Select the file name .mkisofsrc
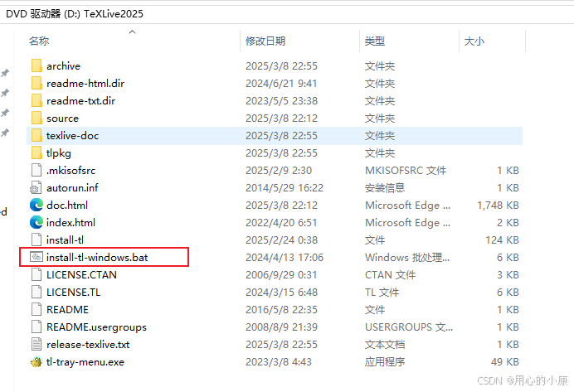 pos(71,171)
